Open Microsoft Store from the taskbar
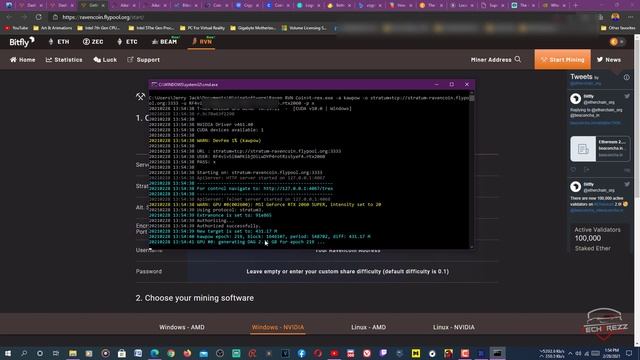The height and width of the screenshot is (360, 640). coord(122,353)
